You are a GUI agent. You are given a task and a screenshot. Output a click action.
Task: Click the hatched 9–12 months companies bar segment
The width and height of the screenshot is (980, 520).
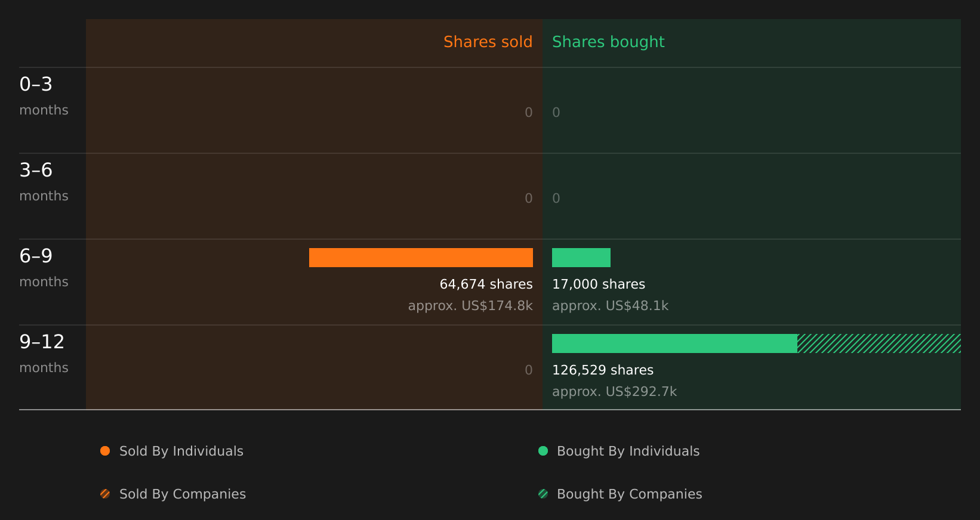879,343
